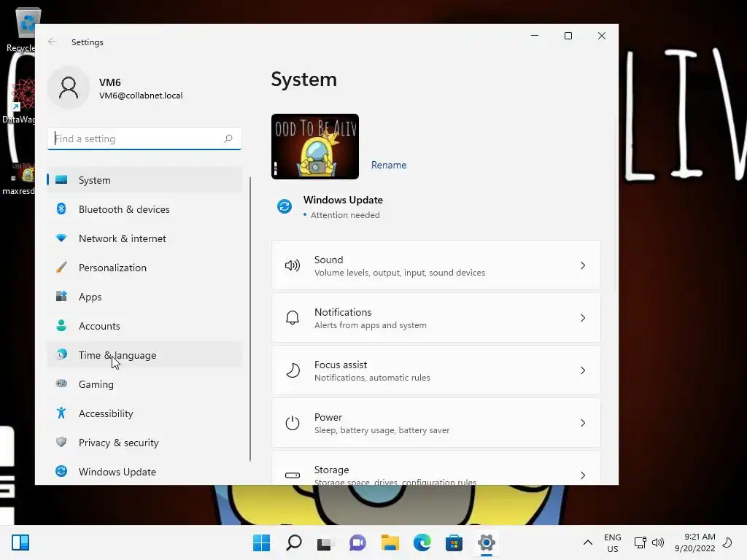Viewport: 747px width, 560px height.
Task: Click the Power icon in System list
Action: pos(293,423)
